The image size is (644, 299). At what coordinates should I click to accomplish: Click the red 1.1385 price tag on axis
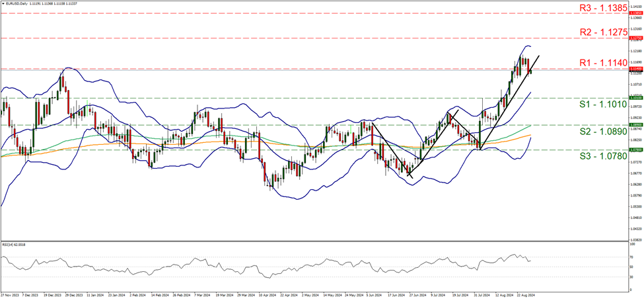click(635, 13)
